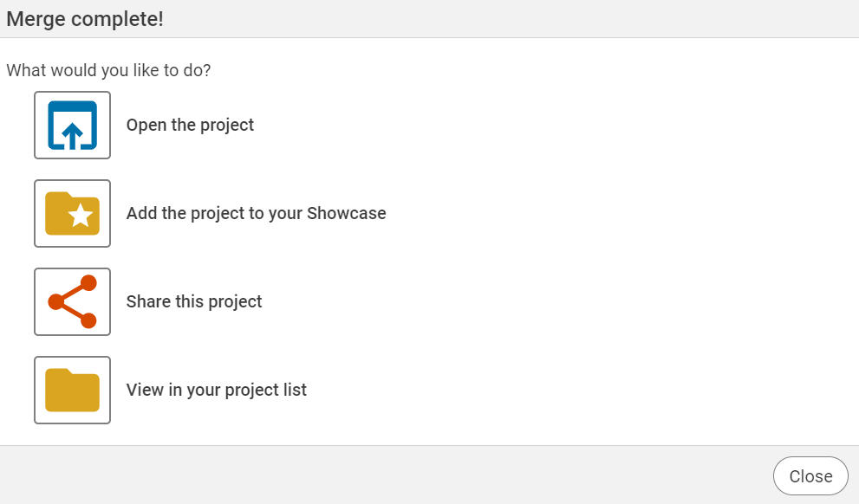Click the plain yellow project list folder icon

[72, 391]
